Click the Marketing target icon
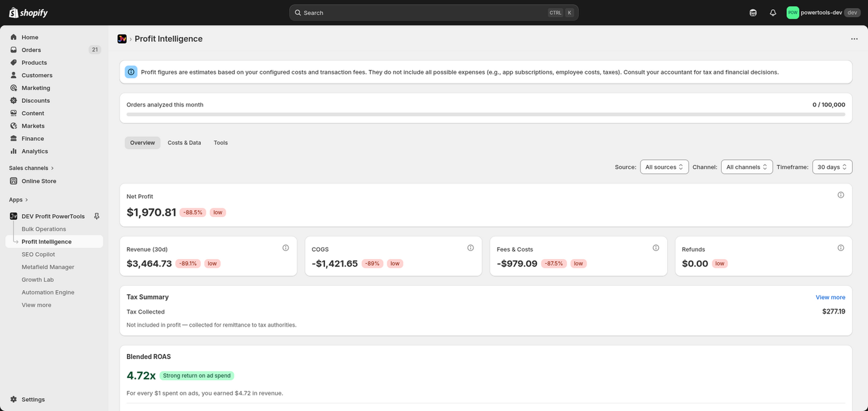The width and height of the screenshot is (868, 411). pos(14,88)
